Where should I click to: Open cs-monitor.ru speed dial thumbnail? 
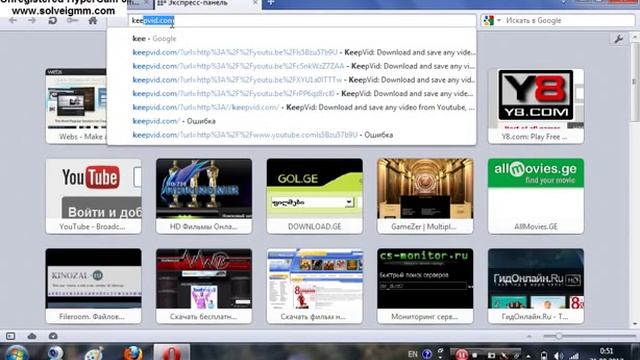[425, 286]
